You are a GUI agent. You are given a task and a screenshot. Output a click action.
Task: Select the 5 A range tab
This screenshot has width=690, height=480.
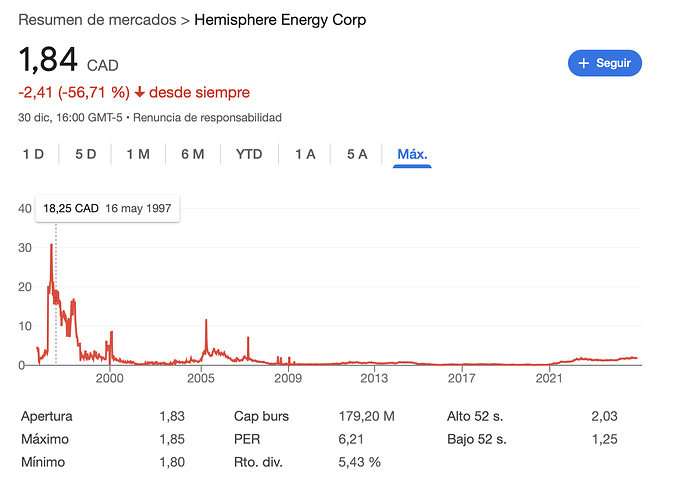tap(357, 154)
